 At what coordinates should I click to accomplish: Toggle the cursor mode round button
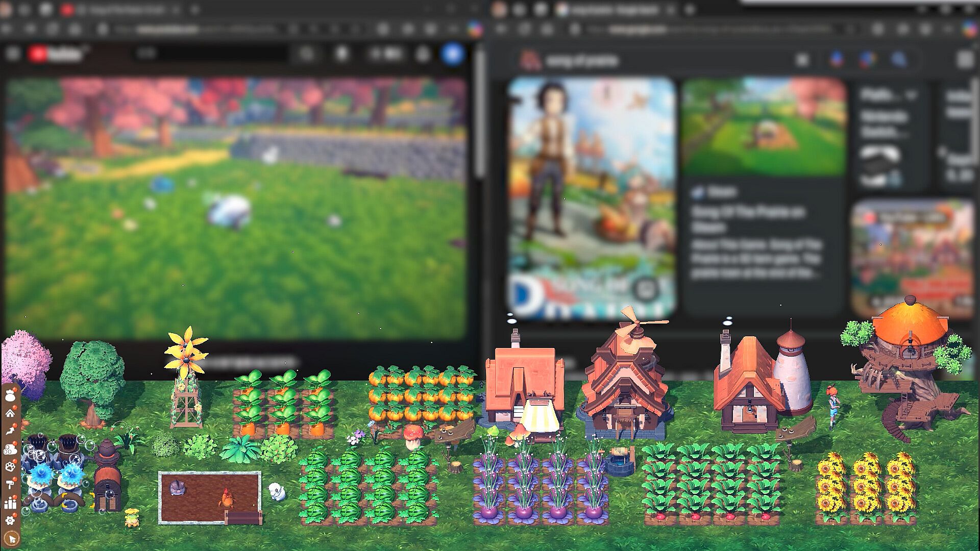11,538
